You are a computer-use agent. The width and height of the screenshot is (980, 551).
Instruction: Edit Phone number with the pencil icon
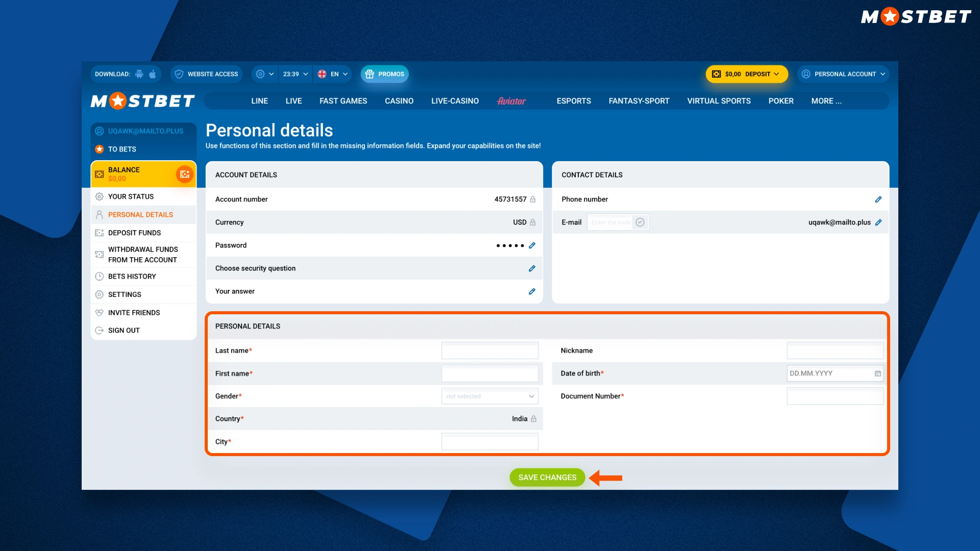coord(878,199)
